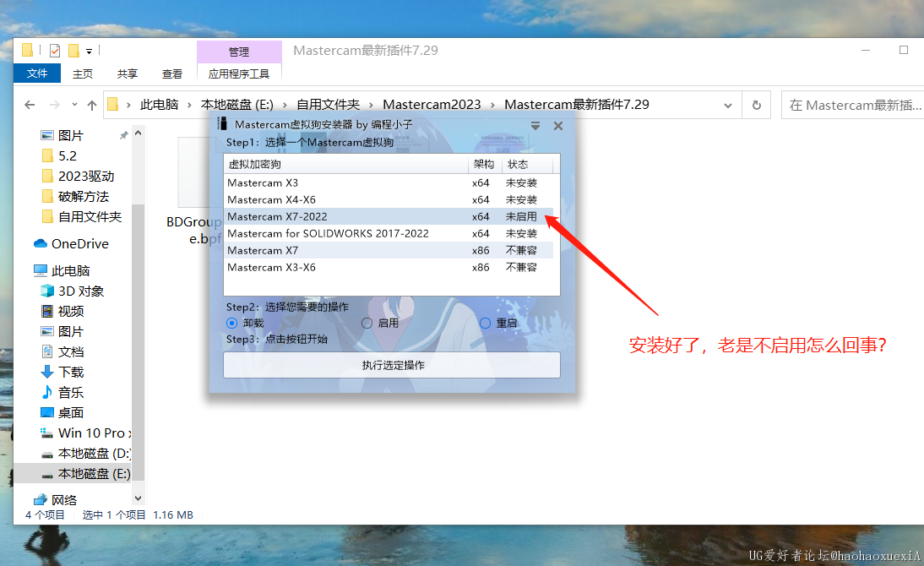Open 下载 in the navigation pane
This screenshot has width=924, height=566.
[71, 372]
